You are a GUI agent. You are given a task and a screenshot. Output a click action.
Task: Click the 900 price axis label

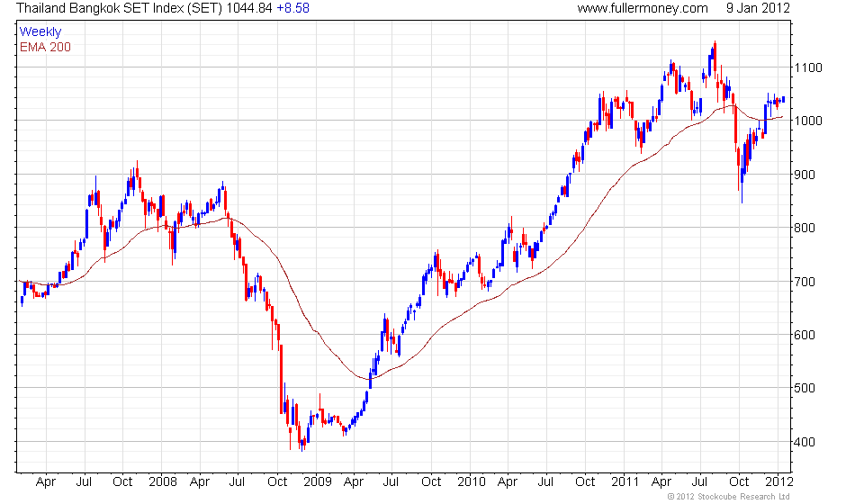(805, 175)
